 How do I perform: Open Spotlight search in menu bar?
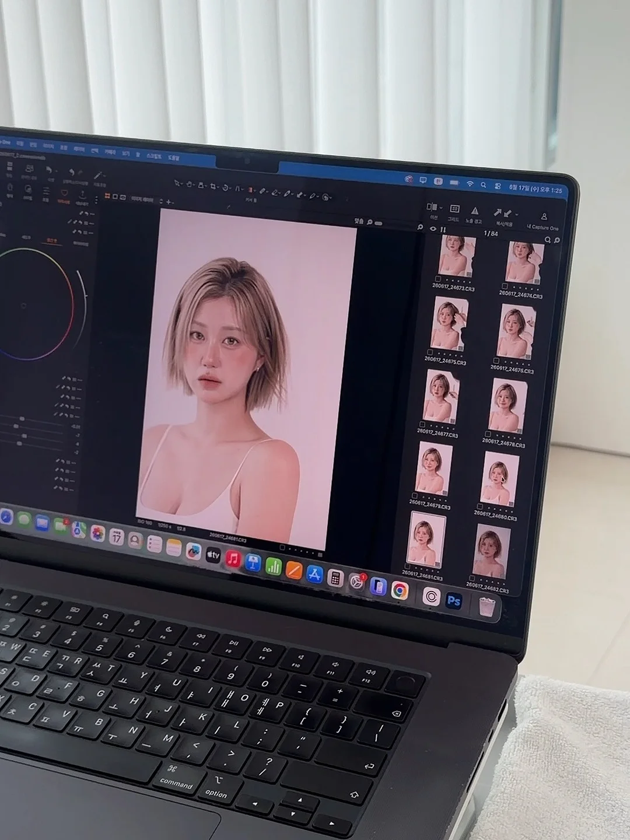(484, 185)
